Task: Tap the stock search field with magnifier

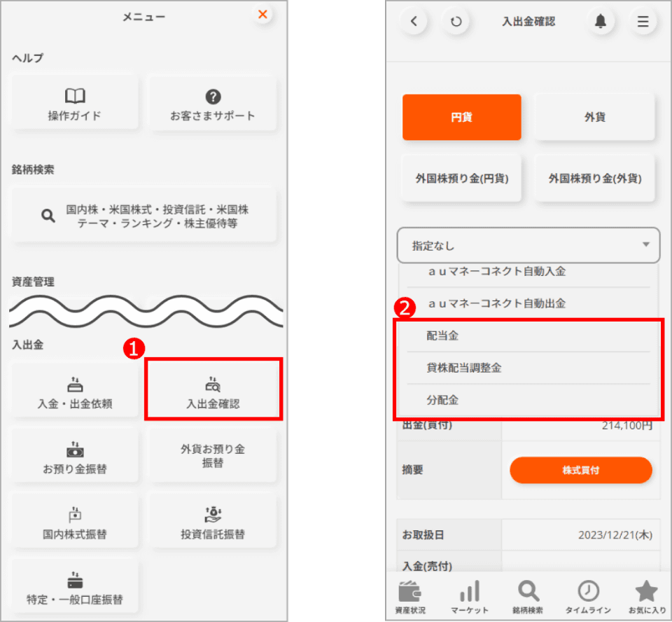Action: [144, 215]
